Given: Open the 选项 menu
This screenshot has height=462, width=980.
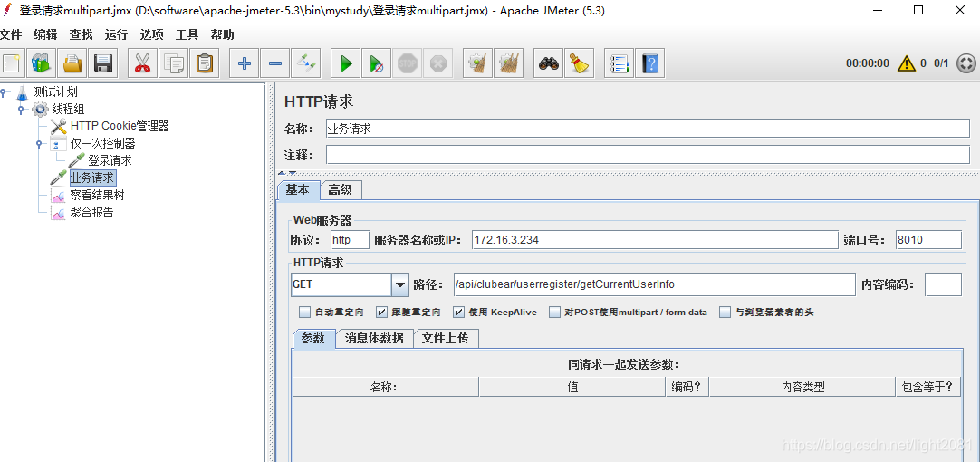Looking at the screenshot, I should click(152, 35).
